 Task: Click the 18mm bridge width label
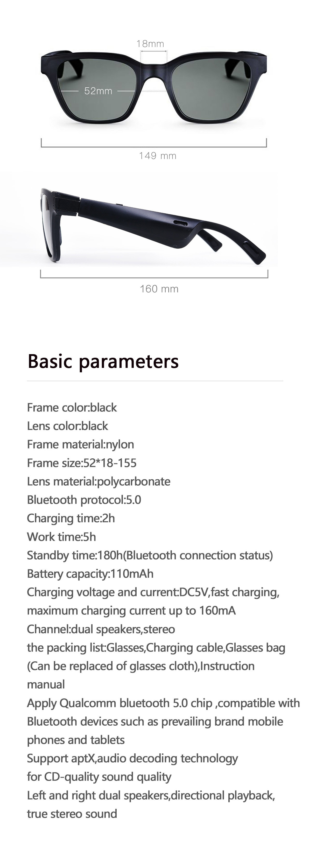[x=150, y=44]
